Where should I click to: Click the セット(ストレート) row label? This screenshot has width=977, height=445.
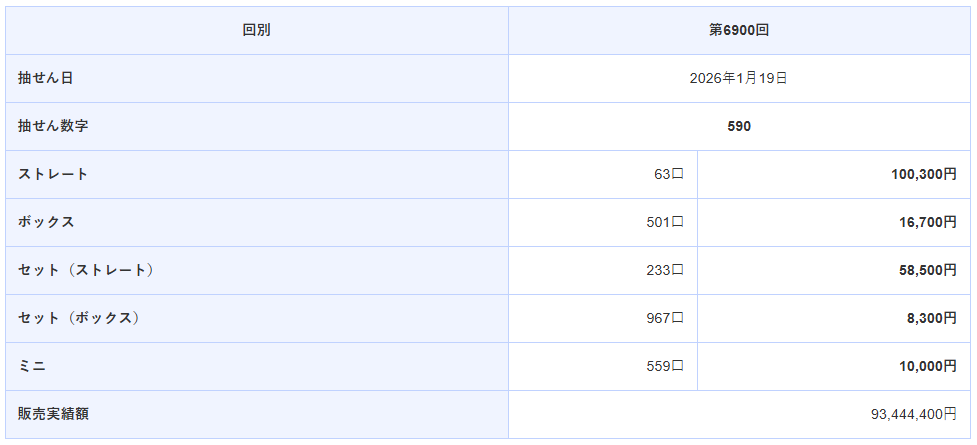(x=86, y=270)
